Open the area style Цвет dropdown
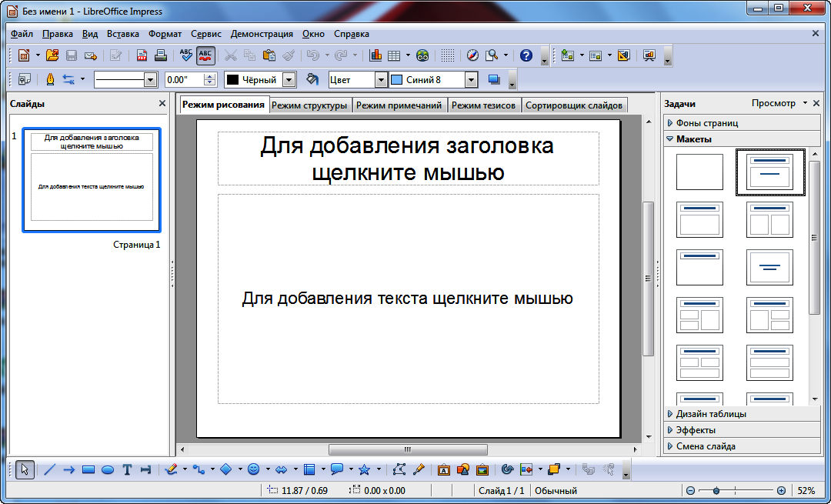Viewport: 831px width, 504px height. 381,80
